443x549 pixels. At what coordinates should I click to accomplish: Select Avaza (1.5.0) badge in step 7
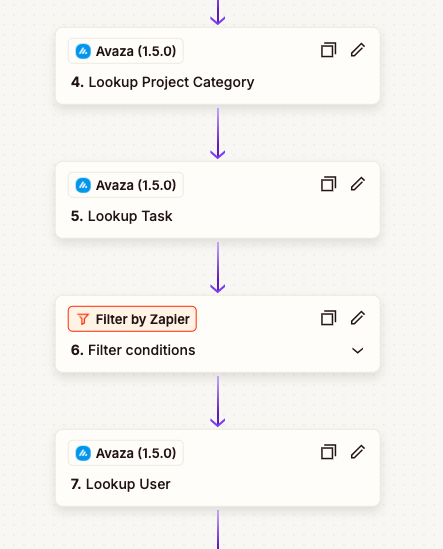point(126,453)
